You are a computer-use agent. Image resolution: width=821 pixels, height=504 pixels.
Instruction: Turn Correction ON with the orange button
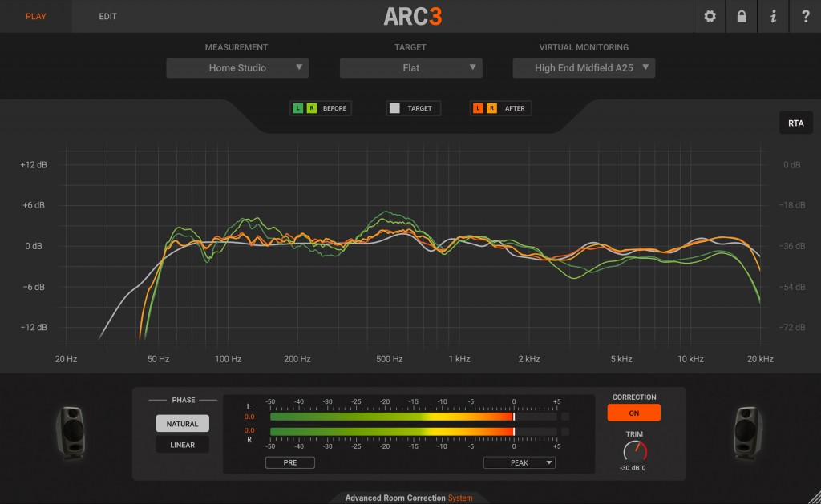[633, 412]
